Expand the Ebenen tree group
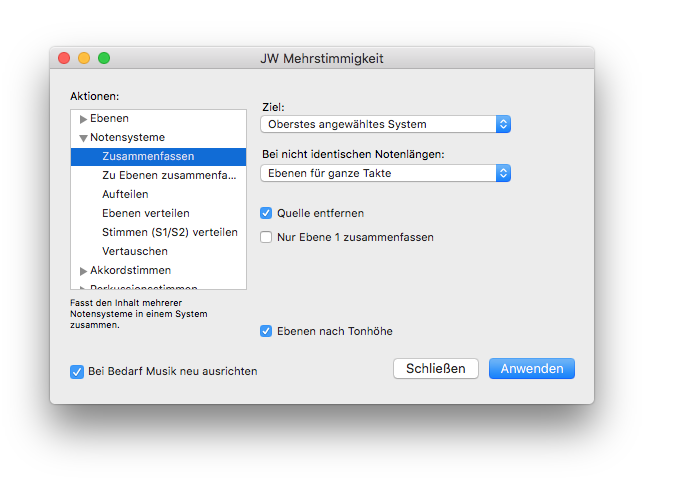Image resolution: width=675 pixels, height=479 pixels. (x=83, y=119)
